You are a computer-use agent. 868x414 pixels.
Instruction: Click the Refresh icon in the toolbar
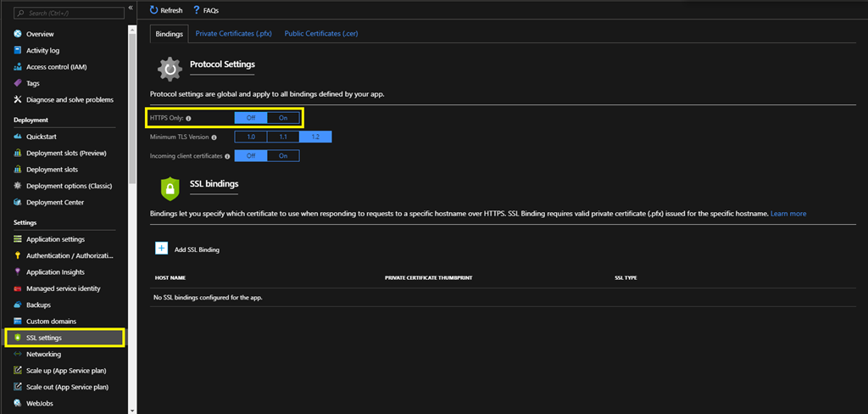[x=153, y=10]
